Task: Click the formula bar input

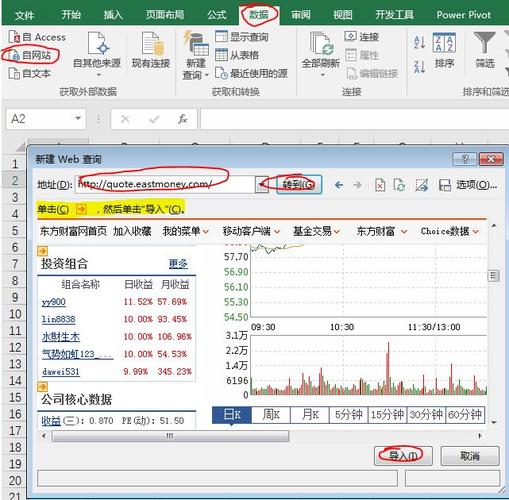Action: 354,119
